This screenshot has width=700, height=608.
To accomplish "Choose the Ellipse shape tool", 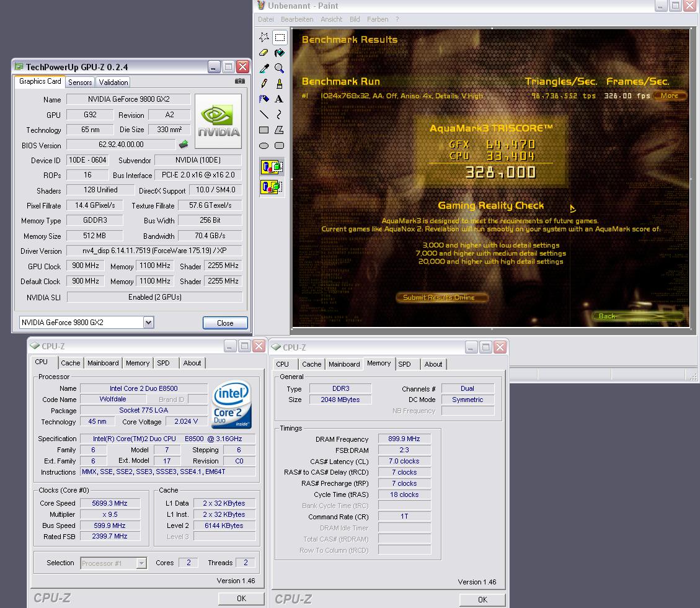I will (264, 146).
